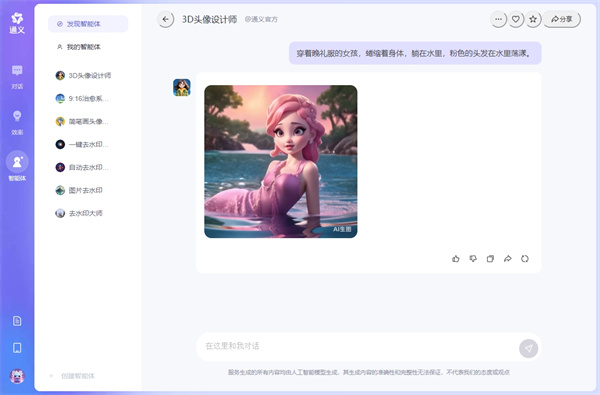Open the 对话 chat section
This screenshot has height=395, width=600.
(17, 77)
